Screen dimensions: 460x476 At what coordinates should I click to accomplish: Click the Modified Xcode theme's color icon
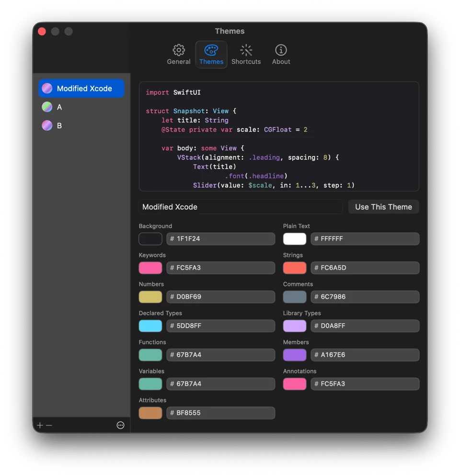click(47, 88)
